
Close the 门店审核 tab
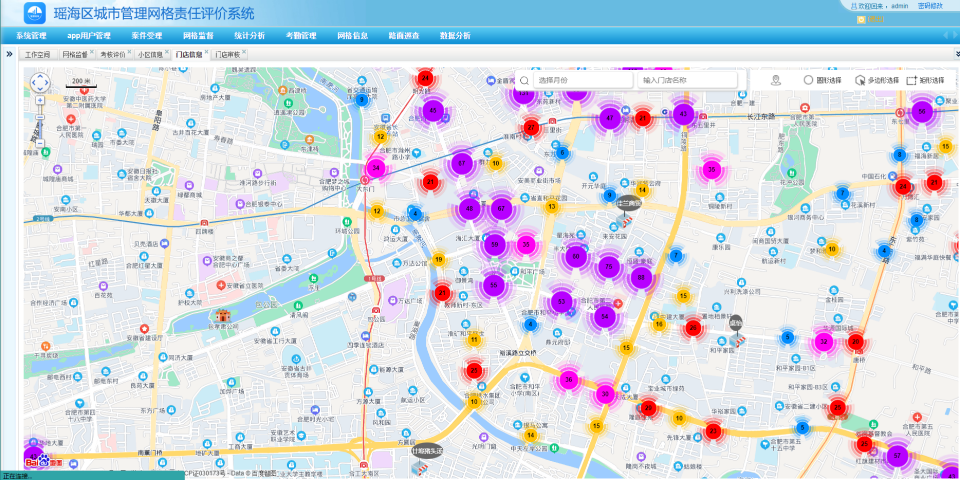(x=244, y=52)
